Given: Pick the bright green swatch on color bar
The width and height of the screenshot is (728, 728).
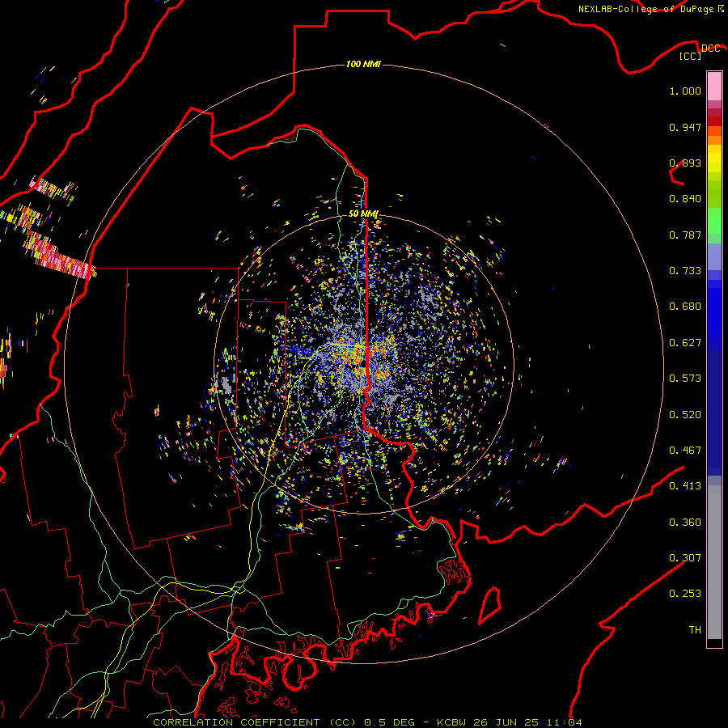Looking at the screenshot, I should (714, 221).
